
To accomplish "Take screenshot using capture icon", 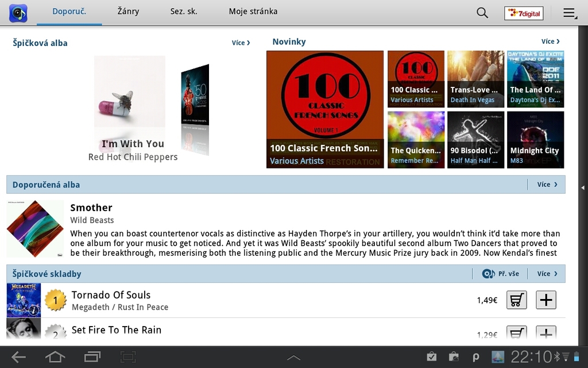I will pos(129,357).
